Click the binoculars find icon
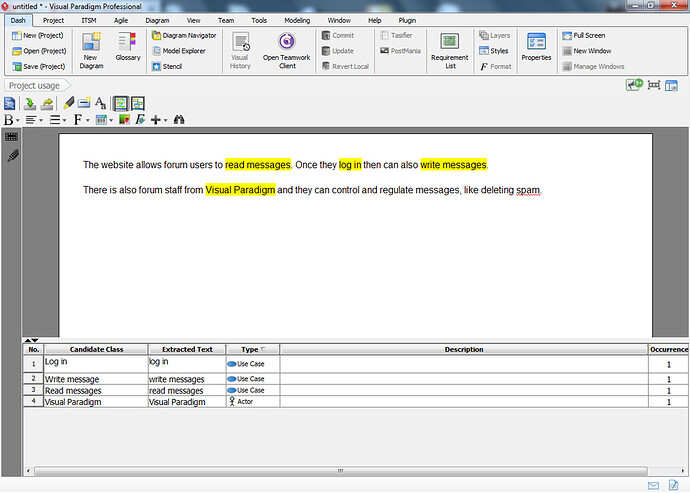This screenshot has width=690, height=493. pyautogui.click(x=179, y=120)
